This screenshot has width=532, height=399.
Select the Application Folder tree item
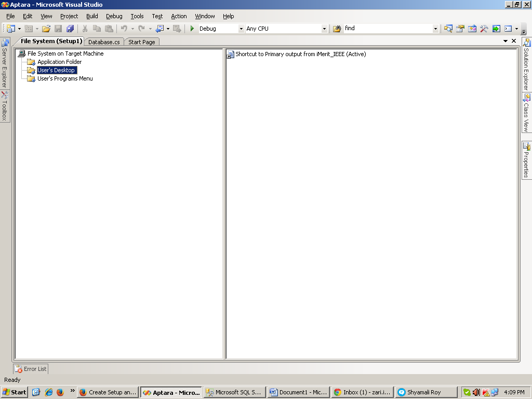coord(59,62)
